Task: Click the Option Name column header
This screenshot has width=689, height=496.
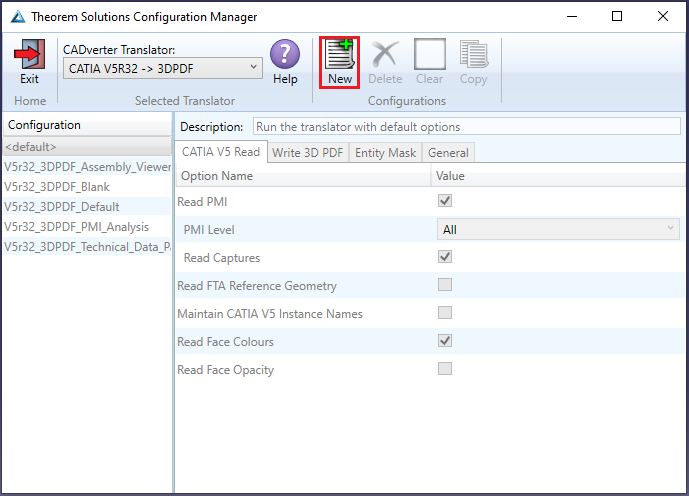Action: click(x=303, y=176)
